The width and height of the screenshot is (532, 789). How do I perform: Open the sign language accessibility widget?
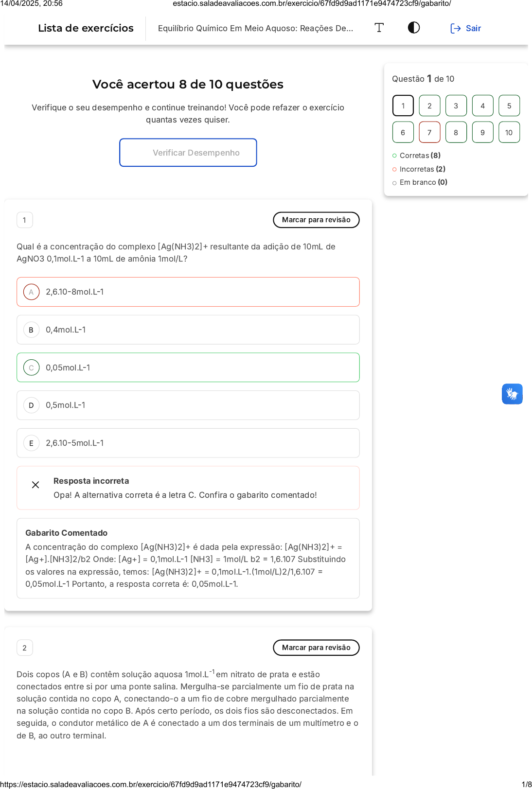(x=512, y=394)
